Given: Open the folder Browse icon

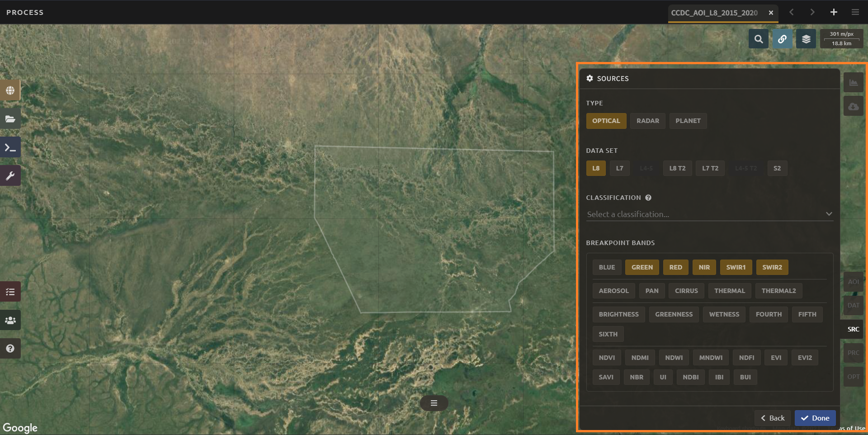Looking at the screenshot, I should (x=10, y=119).
